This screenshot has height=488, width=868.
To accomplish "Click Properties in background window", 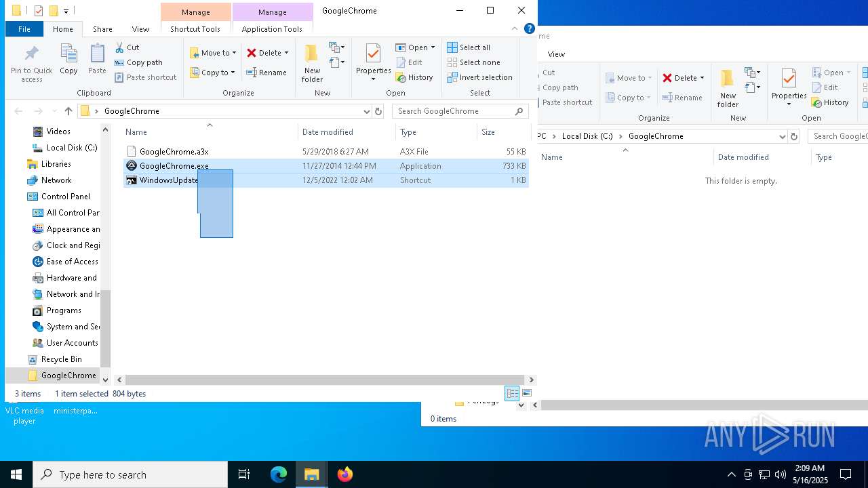I will pos(789,87).
